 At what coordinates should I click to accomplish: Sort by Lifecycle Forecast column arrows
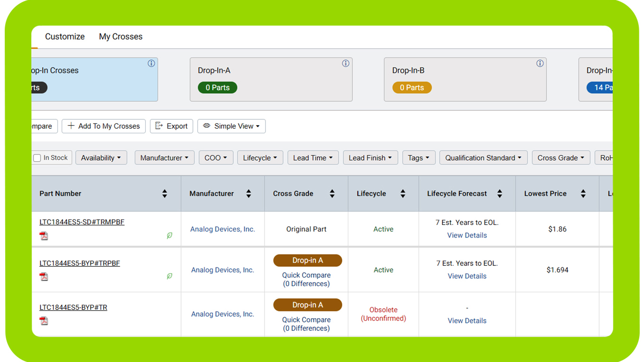tap(499, 194)
